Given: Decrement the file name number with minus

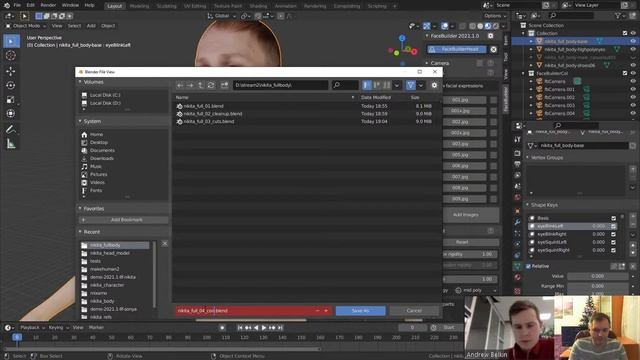Looking at the screenshot, I should coord(318,311).
